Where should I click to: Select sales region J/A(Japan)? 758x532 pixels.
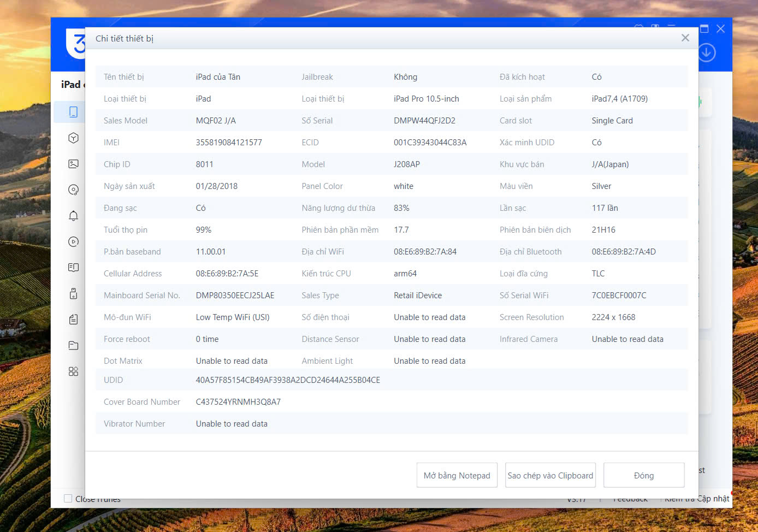click(610, 164)
